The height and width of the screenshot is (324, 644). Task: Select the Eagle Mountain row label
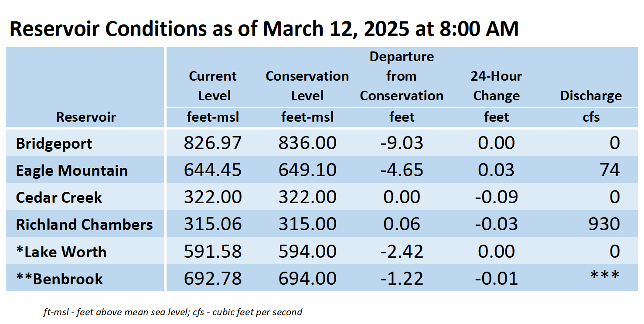(x=72, y=171)
